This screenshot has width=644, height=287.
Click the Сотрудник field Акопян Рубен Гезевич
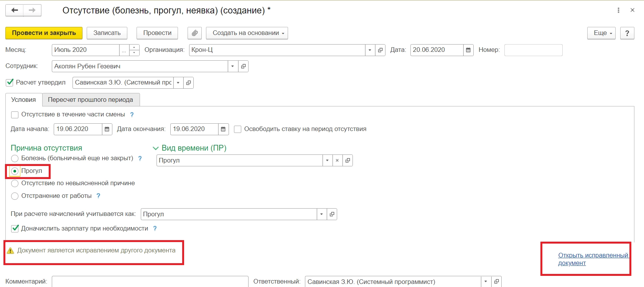point(140,66)
